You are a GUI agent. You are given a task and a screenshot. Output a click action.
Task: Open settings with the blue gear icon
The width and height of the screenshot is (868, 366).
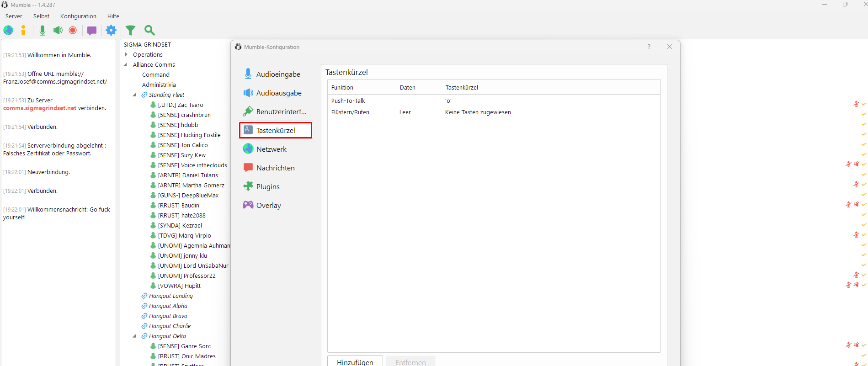pos(111,30)
